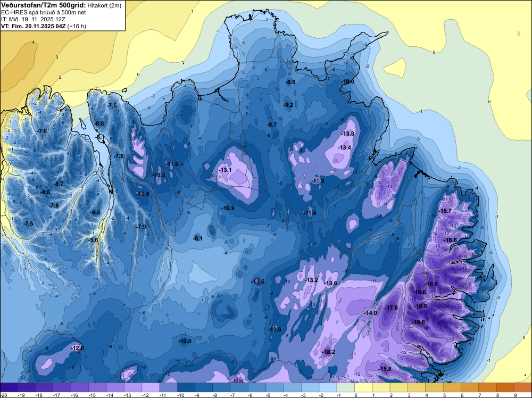Click the -13.2 temperature value
The width and height of the screenshot is (532, 398).
311,280
